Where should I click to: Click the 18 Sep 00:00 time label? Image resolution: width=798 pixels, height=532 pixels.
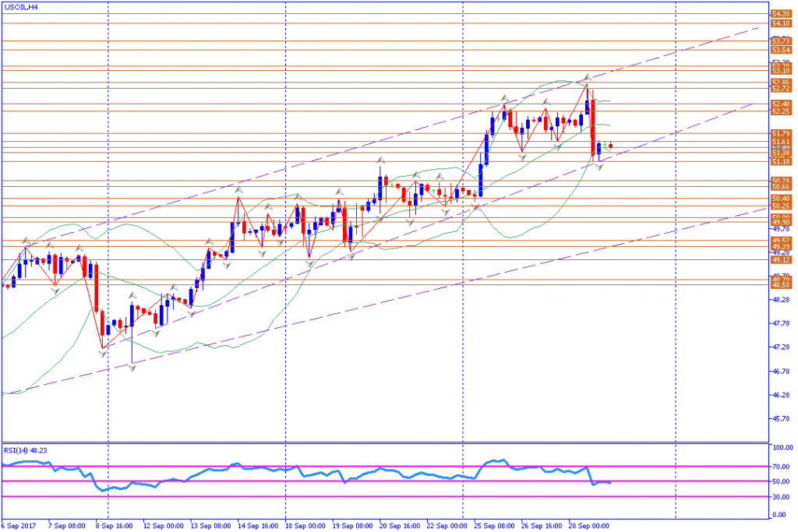(305, 526)
